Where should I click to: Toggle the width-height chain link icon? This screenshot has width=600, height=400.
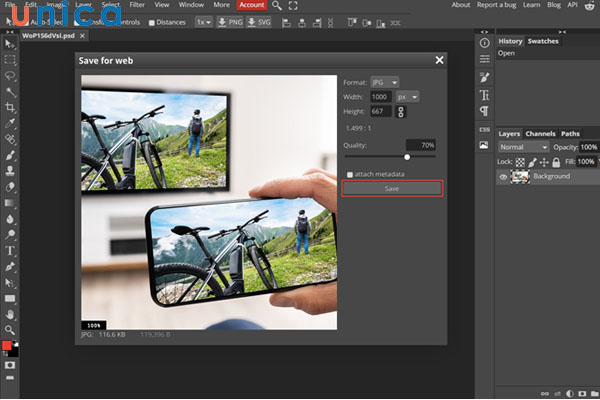(x=402, y=111)
